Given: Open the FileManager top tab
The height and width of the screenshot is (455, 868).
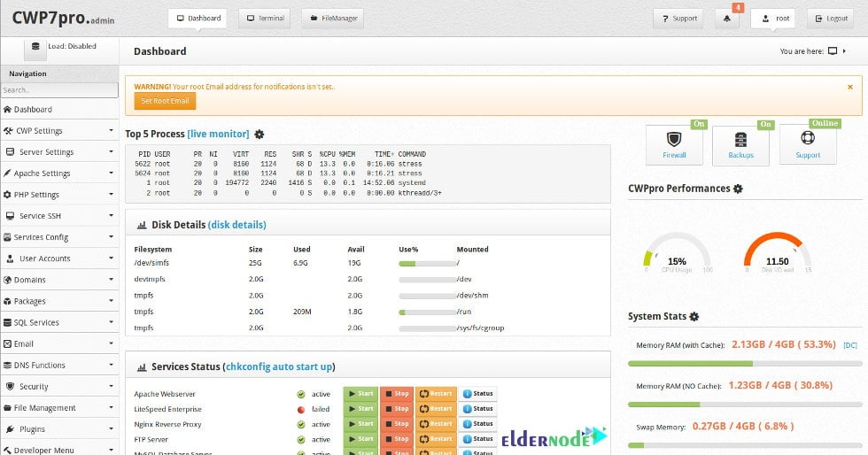Looking at the screenshot, I should pos(333,19).
